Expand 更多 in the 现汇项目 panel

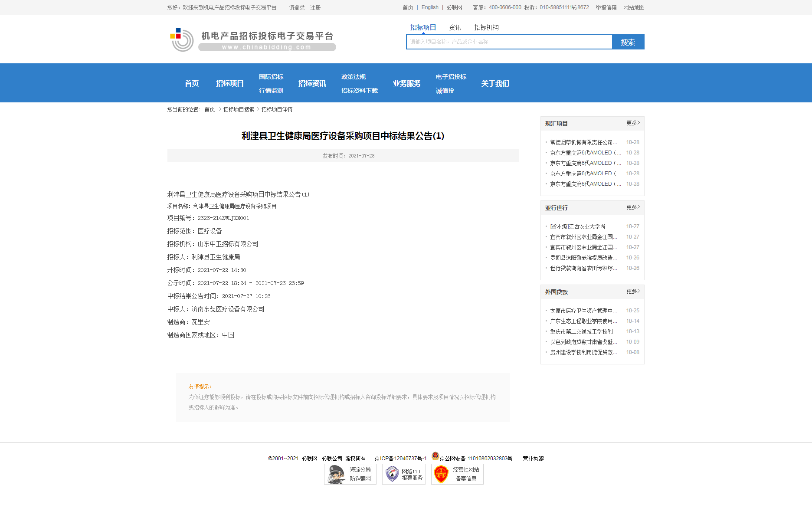pyautogui.click(x=632, y=123)
